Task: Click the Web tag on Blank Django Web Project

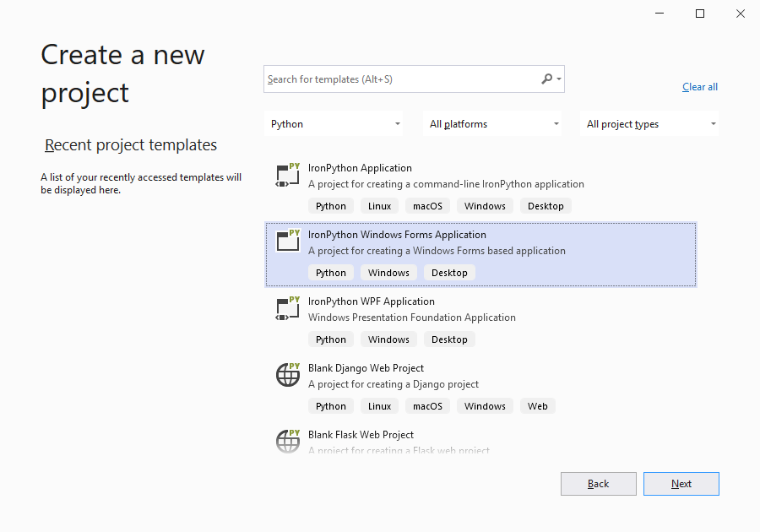Action: 537,405
